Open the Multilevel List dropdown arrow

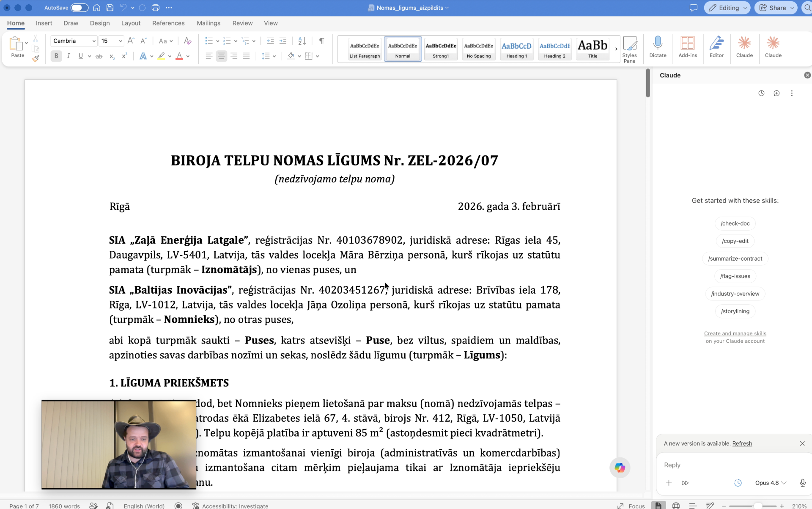click(254, 41)
